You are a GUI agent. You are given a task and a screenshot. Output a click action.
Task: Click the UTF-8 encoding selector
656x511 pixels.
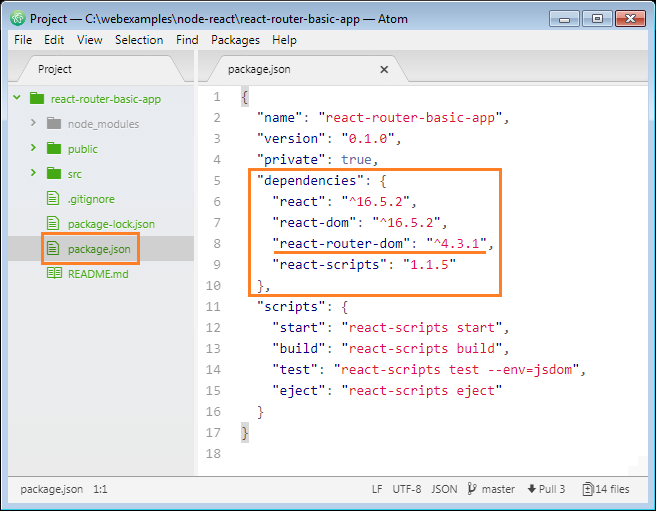coord(407,489)
